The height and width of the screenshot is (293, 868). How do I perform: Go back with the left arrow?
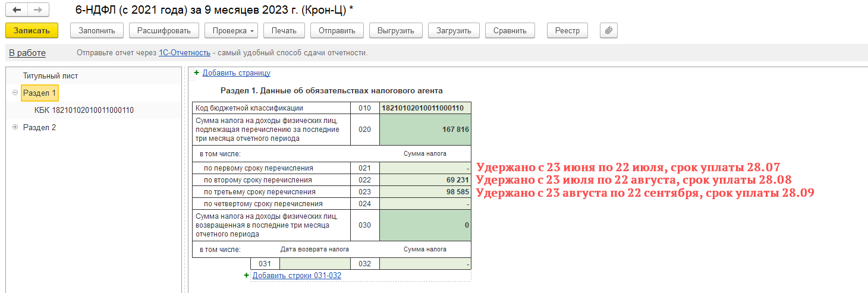coord(17,10)
